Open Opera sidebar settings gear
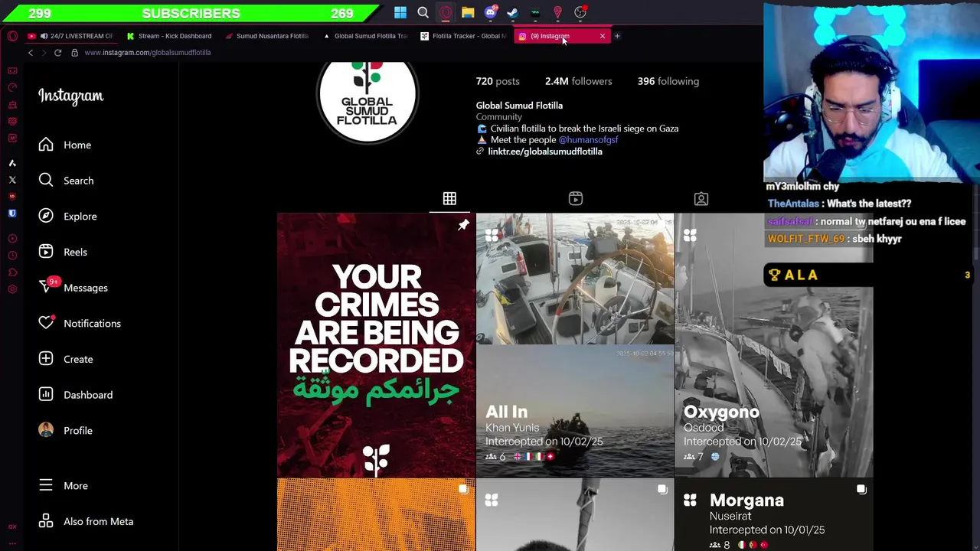The width and height of the screenshot is (980, 551). coord(12,289)
